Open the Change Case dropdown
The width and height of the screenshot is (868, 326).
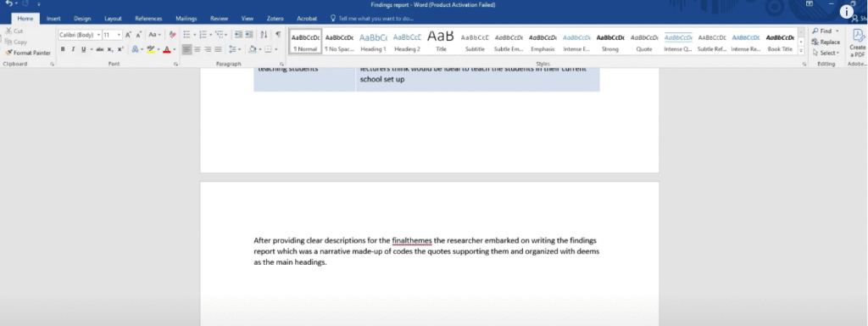coord(155,34)
